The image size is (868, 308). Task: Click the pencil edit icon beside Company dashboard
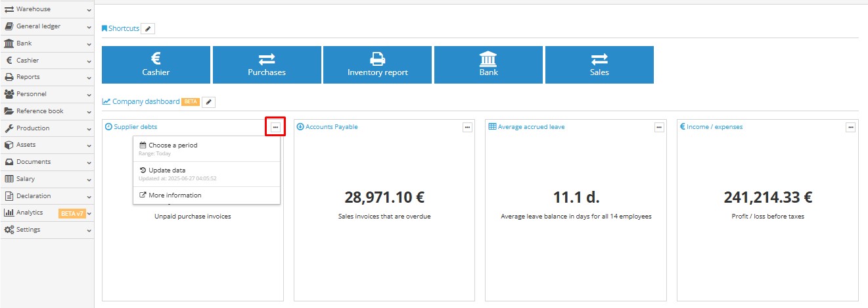[208, 102]
